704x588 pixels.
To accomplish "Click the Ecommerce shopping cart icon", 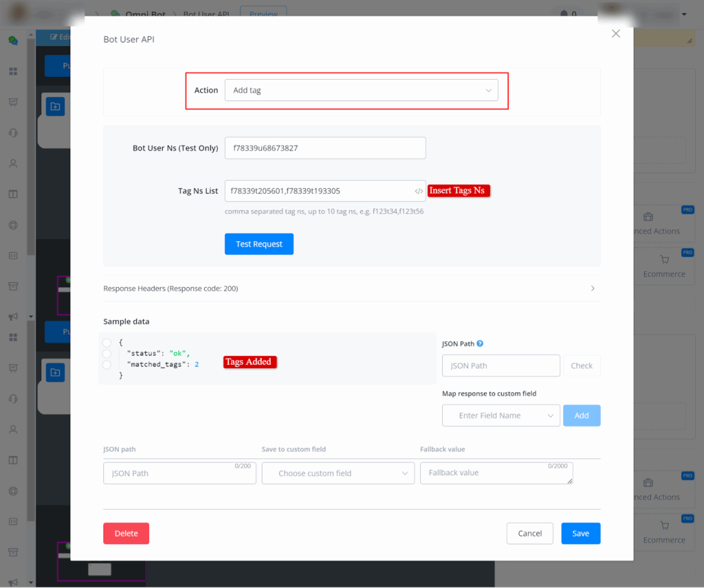I will 664,260.
